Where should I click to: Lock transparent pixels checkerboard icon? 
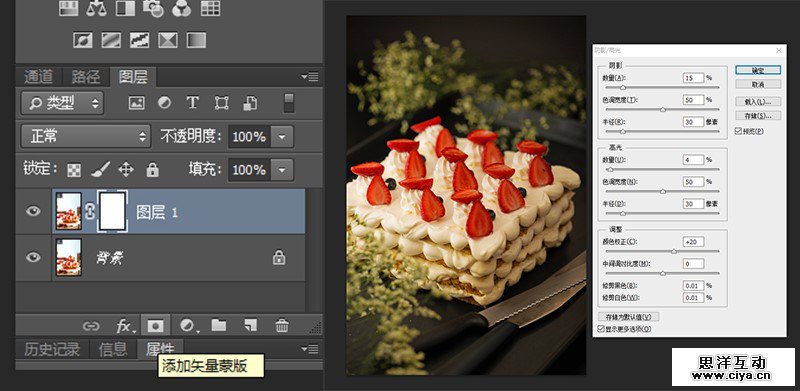74,169
